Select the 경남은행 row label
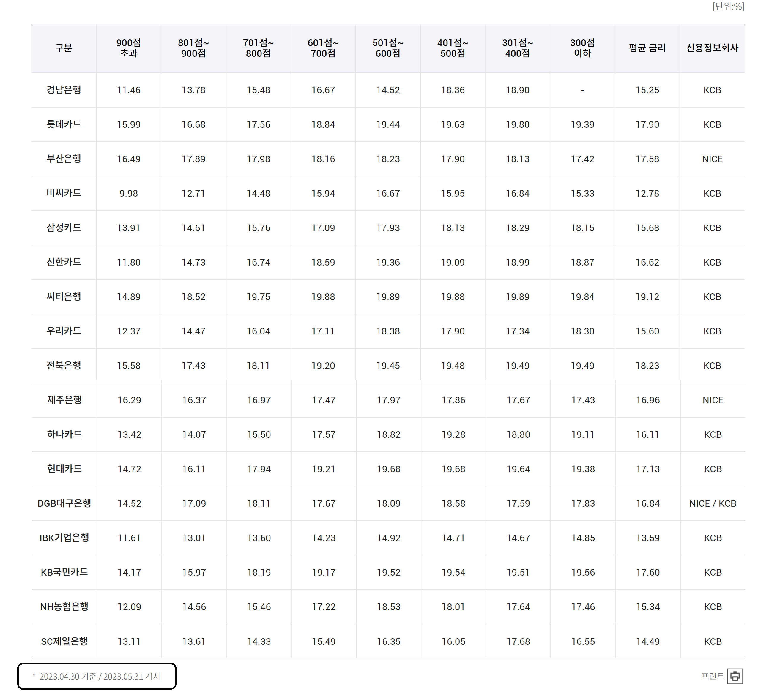 pyautogui.click(x=64, y=90)
